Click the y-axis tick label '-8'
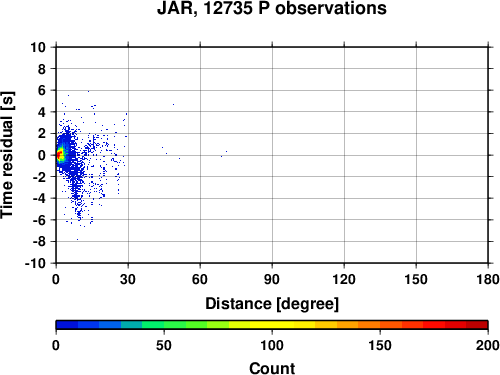500x375 pixels. click(x=39, y=241)
